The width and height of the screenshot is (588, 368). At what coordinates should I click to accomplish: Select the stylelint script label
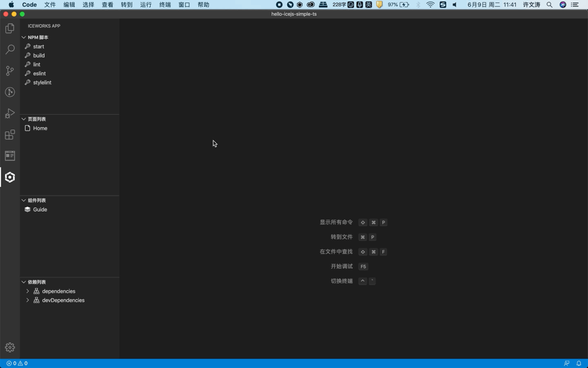(42, 82)
